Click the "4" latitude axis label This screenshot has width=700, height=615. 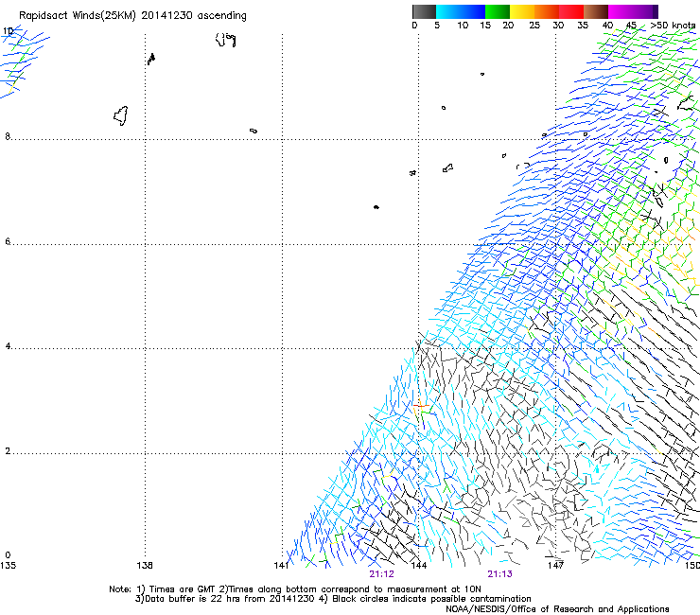(8, 346)
